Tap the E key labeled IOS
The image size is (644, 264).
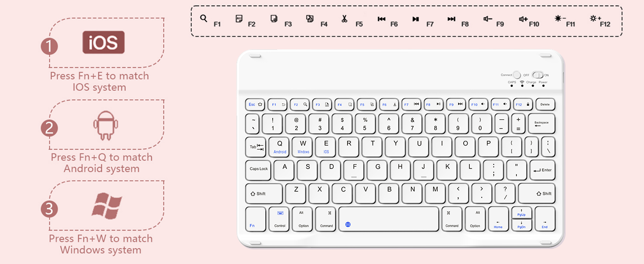click(326, 147)
